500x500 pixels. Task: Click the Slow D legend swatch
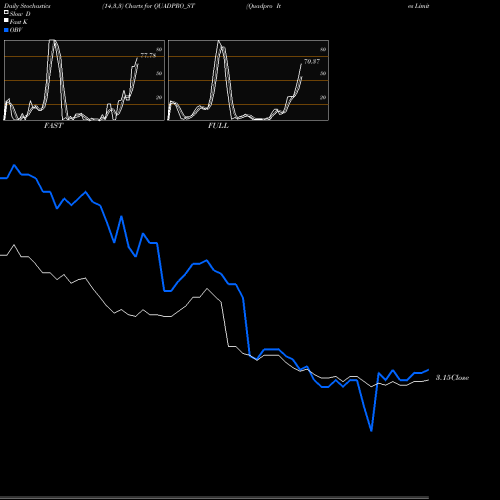[6, 12]
